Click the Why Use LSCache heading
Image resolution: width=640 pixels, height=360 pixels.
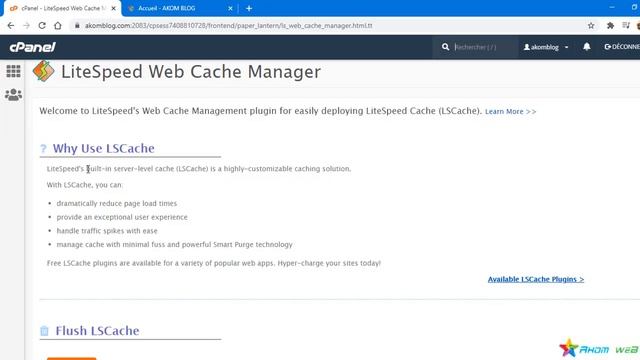click(104, 148)
